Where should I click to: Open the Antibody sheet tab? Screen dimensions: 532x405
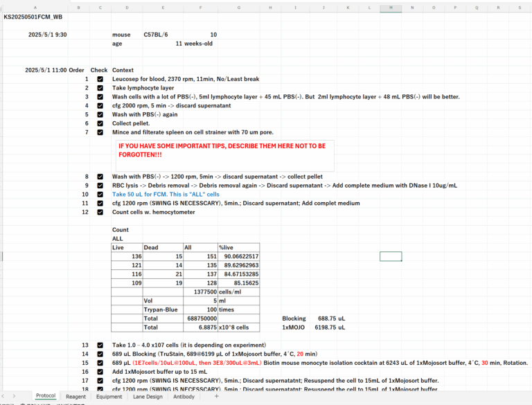pyautogui.click(x=184, y=397)
